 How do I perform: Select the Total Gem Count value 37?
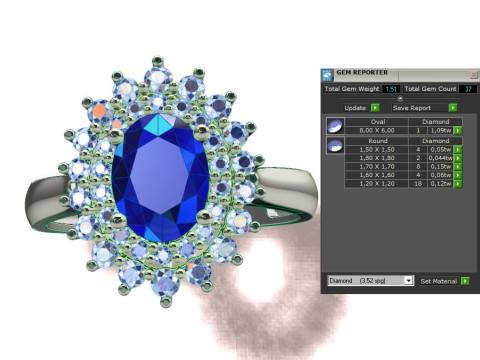click(x=468, y=89)
